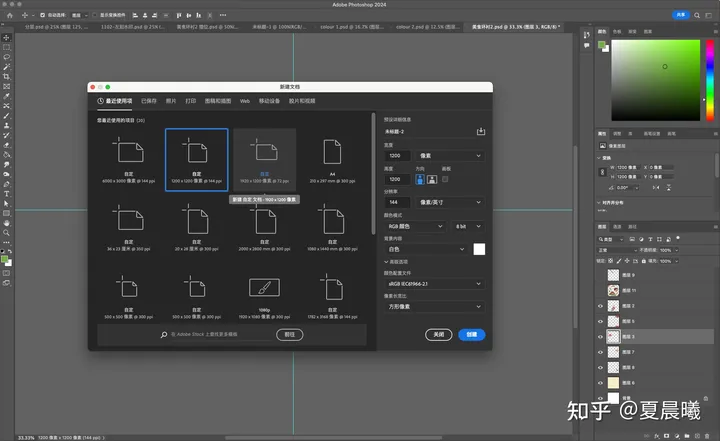The image size is (720, 441).
Task: Click the create new group folder icon
Action: pyautogui.click(x=687, y=435)
